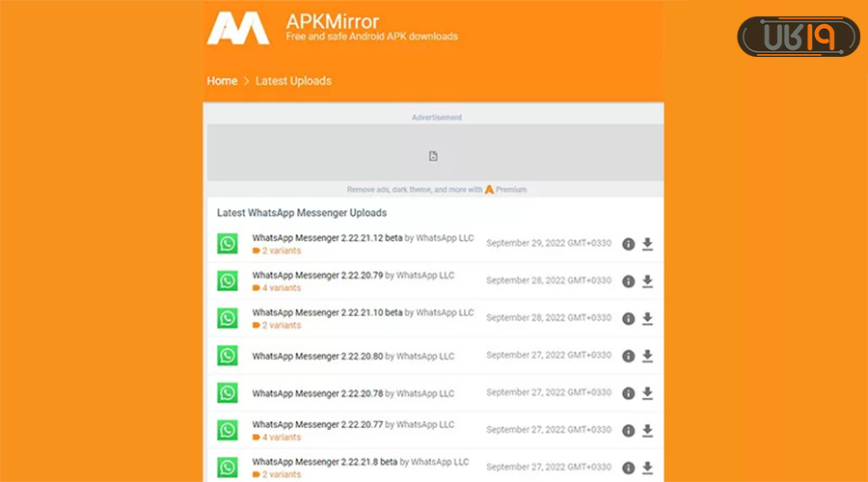Open WhatsApp Messenger 2.22.20.78 title link
The image size is (868, 482).
click(x=317, y=393)
